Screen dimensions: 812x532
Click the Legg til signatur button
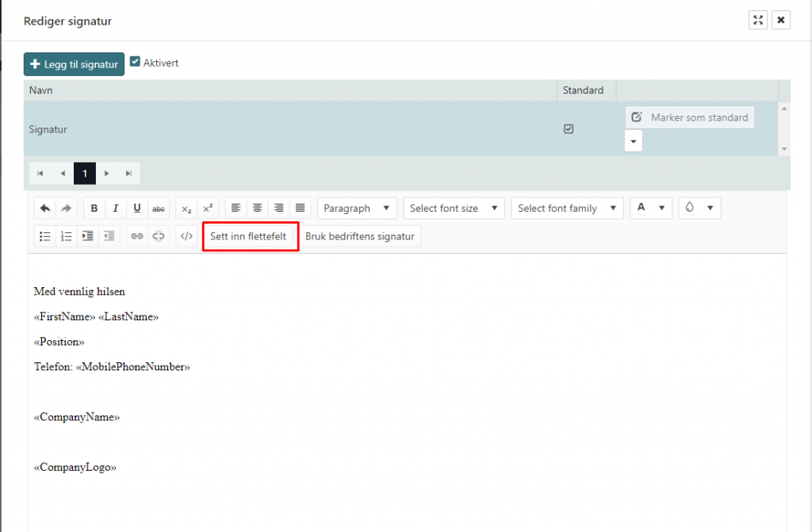click(74, 64)
